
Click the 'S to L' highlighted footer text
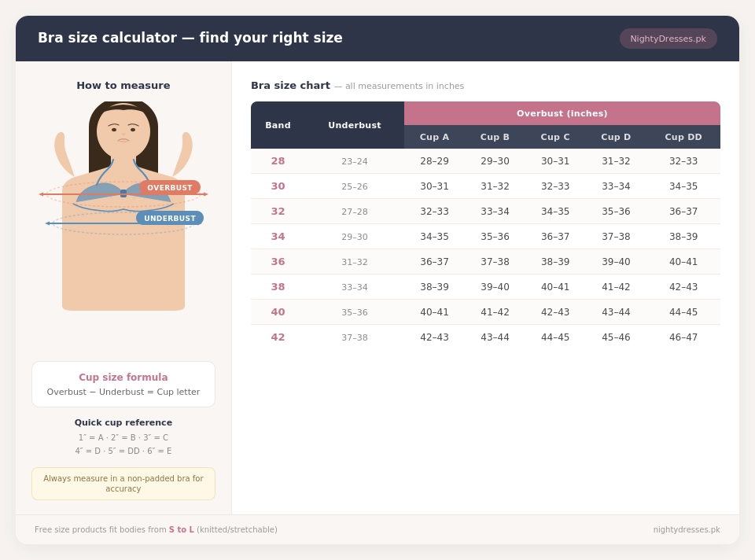pyautogui.click(x=182, y=529)
